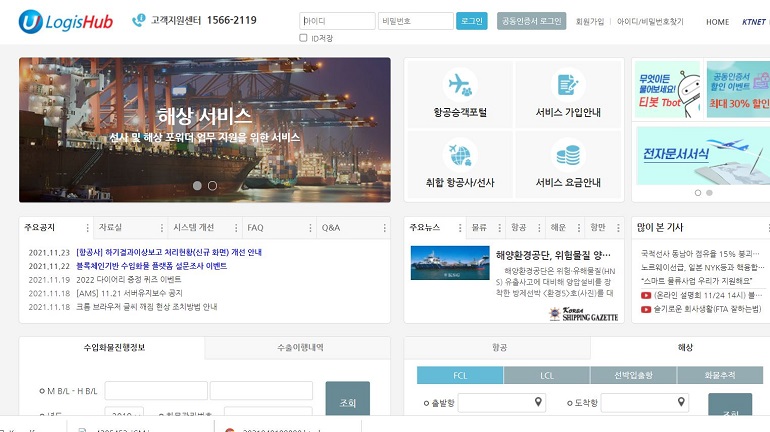
Task: Click the 도착항 map pin icon
Action: click(x=681, y=402)
